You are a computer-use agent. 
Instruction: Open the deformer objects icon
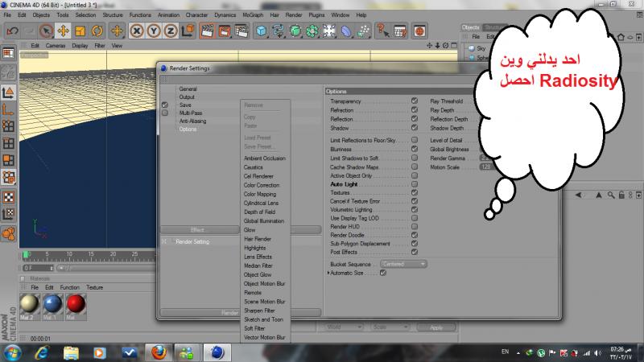346,31
